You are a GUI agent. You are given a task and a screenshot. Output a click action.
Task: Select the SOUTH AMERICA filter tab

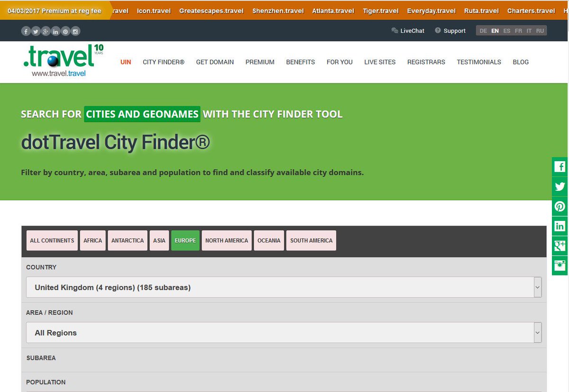point(312,240)
